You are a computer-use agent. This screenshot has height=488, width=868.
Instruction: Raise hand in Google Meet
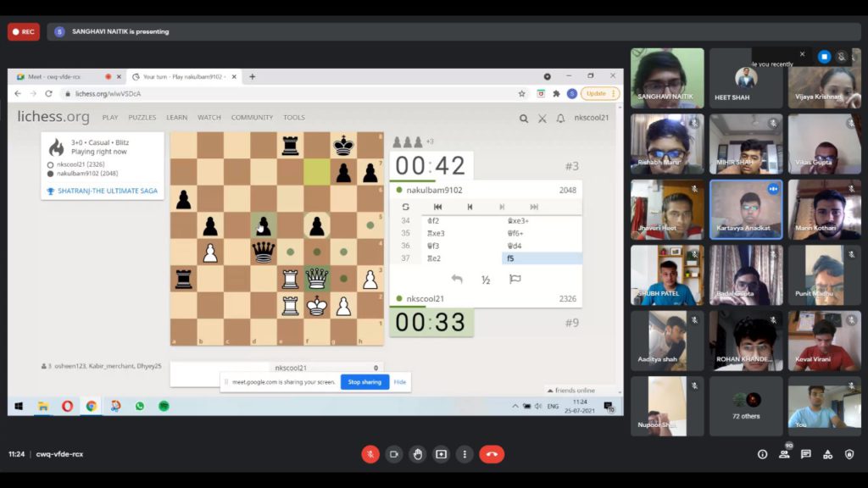pyautogui.click(x=417, y=454)
